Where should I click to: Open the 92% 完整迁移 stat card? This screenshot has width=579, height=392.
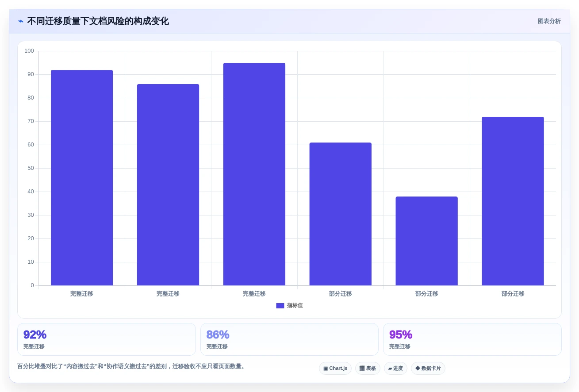(x=107, y=339)
